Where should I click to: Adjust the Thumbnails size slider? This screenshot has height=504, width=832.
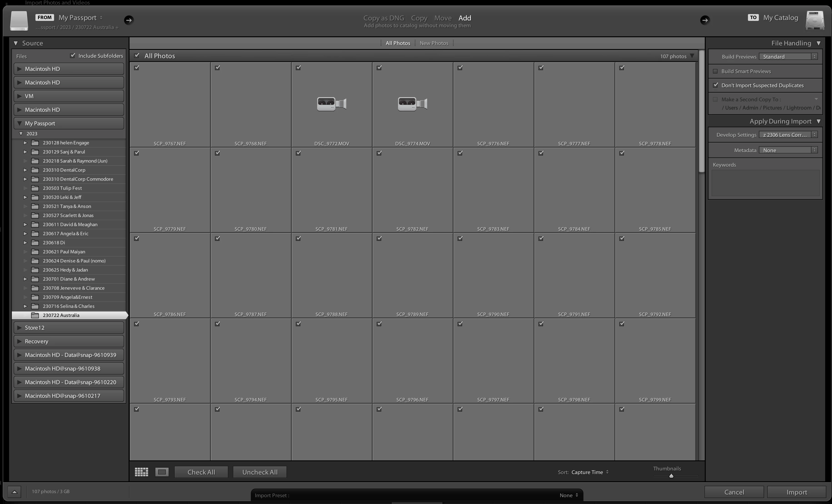tap(671, 476)
